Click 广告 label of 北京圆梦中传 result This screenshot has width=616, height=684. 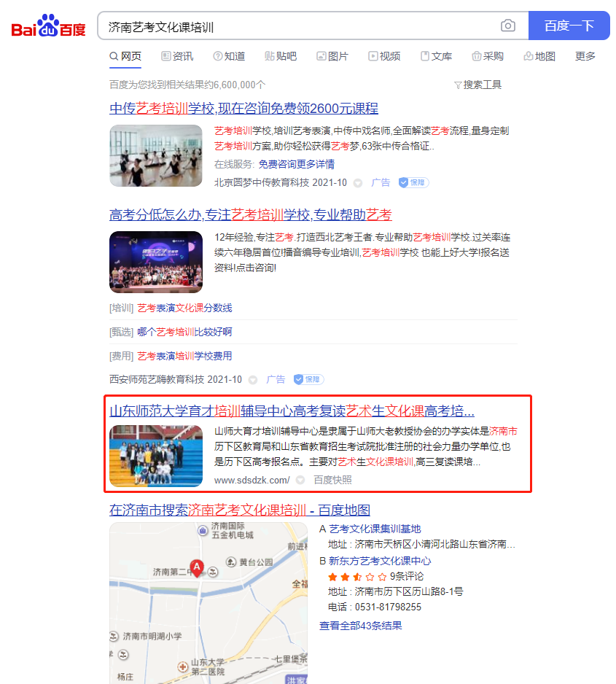381,183
